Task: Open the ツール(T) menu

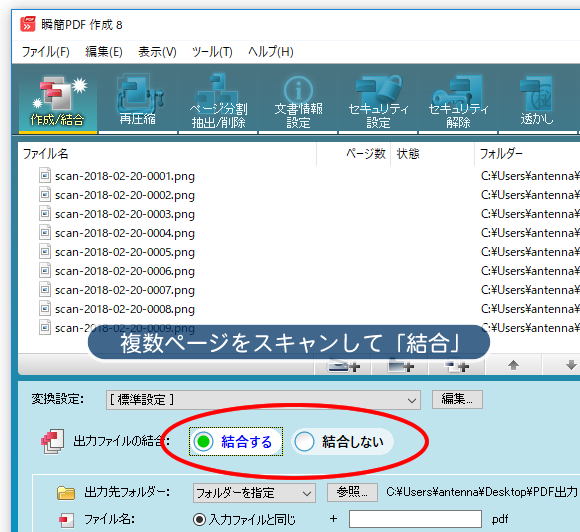Action: (x=212, y=52)
